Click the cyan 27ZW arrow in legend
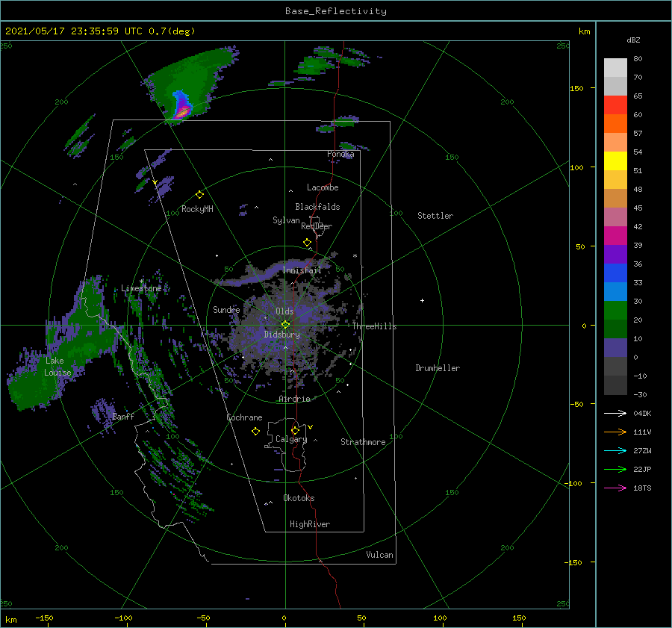The width and height of the screenshot is (672, 628). click(x=615, y=450)
